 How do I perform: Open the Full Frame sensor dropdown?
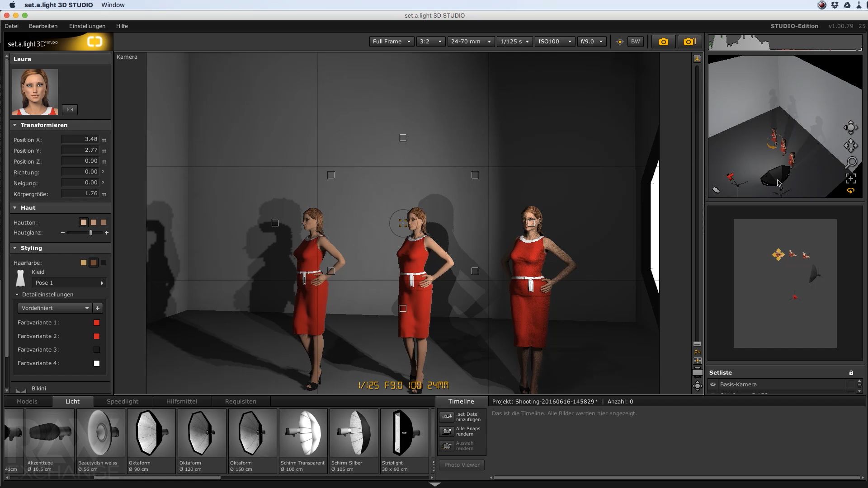[391, 42]
